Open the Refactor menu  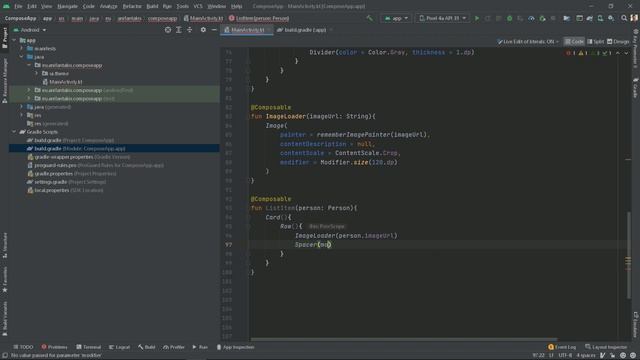(132, 6)
